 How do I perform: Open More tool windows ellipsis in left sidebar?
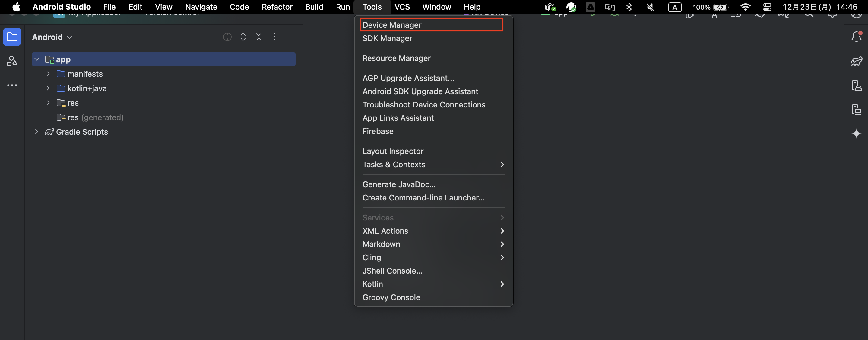point(12,85)
